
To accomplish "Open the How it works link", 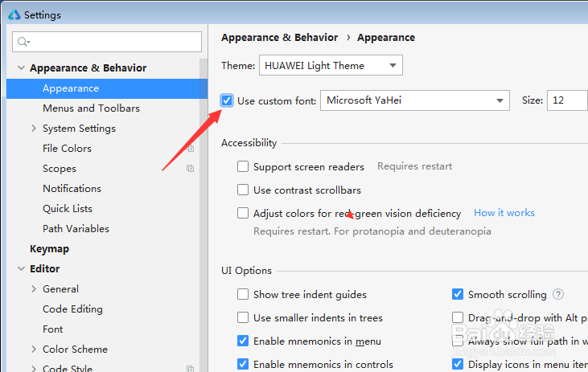I will (504, 213).
